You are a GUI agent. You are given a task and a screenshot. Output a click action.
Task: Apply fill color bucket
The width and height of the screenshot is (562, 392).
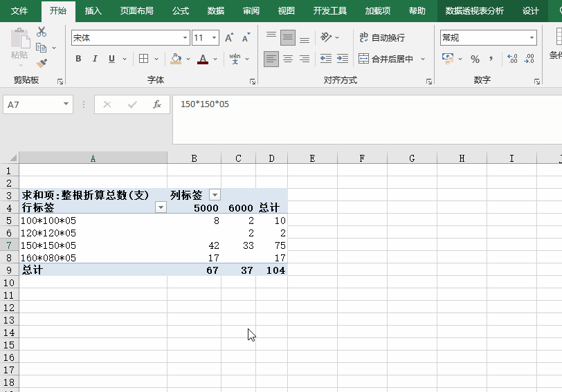pyautogui.click(x=176, y=59)
